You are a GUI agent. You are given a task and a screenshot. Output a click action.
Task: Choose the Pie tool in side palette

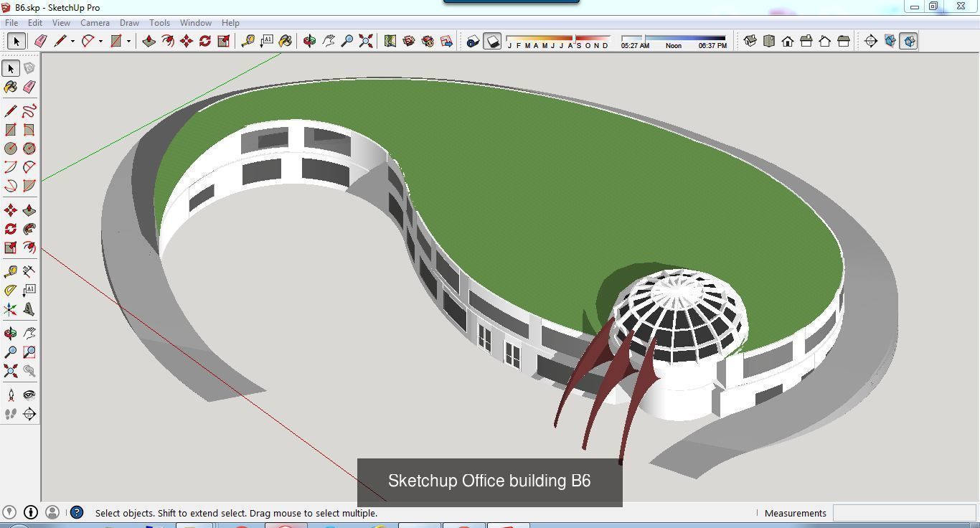[29, 186]
